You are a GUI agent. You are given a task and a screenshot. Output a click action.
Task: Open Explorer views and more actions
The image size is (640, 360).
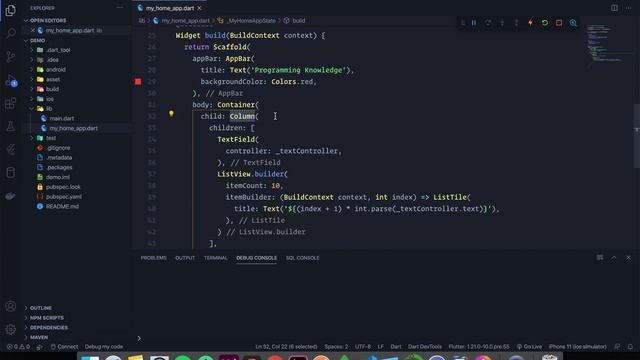[120, 8]
